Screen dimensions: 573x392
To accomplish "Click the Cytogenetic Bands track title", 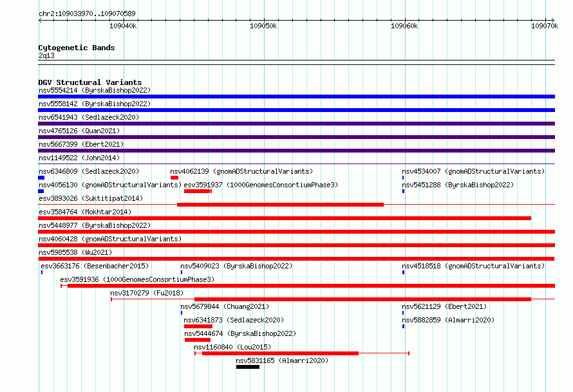I will 77,48.
